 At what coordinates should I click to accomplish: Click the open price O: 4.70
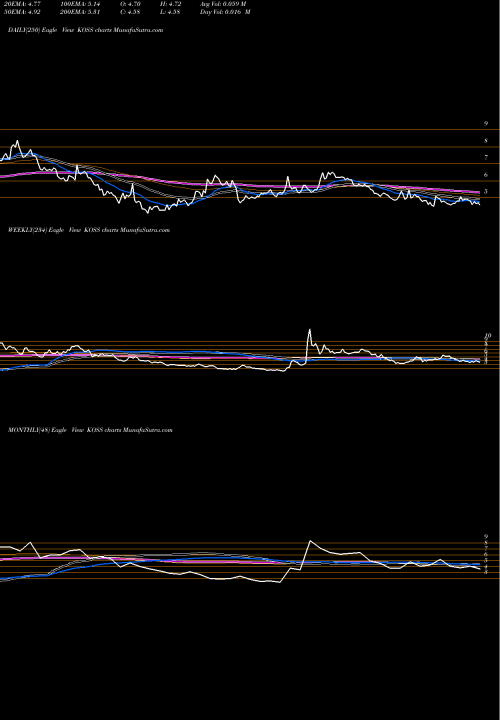point(130,4)
